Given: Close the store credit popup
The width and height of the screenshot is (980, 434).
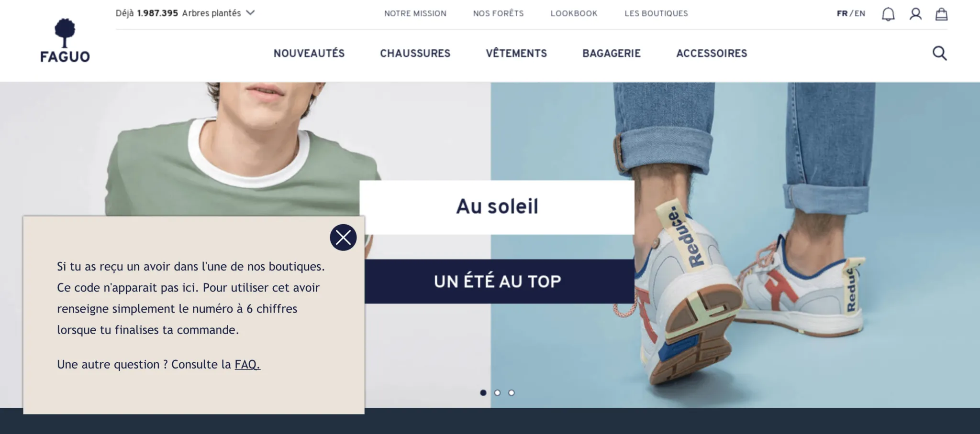Looking at the screenshot, I should pyautogui.click(x=343, y=237).
